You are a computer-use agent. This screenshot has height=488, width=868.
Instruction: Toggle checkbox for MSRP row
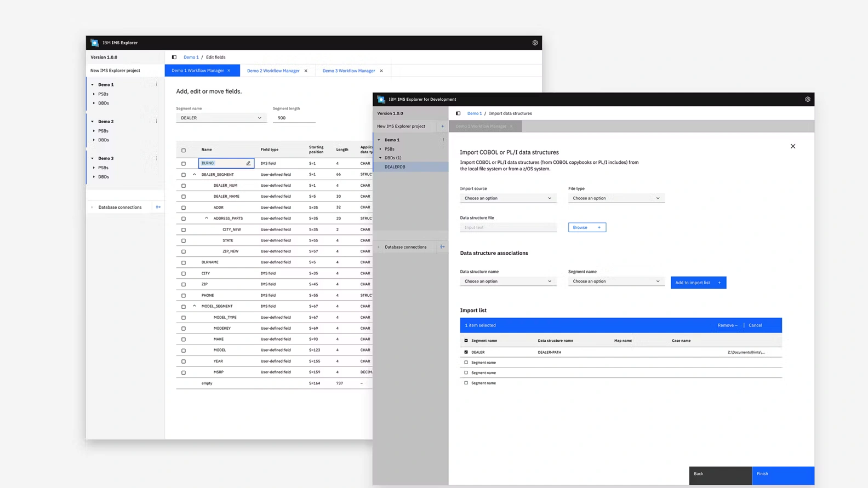[x=184, y=372]
